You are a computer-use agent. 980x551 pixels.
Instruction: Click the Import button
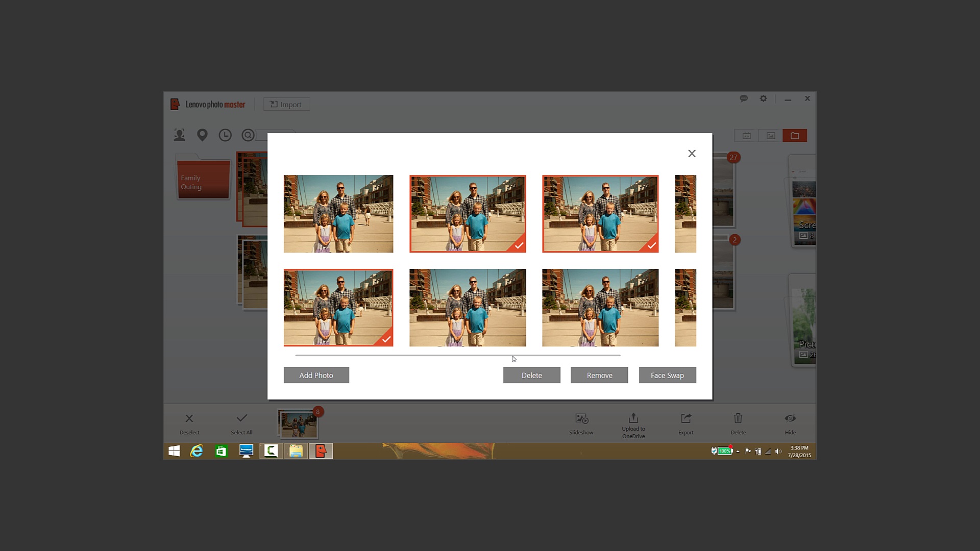coord(286,104)
